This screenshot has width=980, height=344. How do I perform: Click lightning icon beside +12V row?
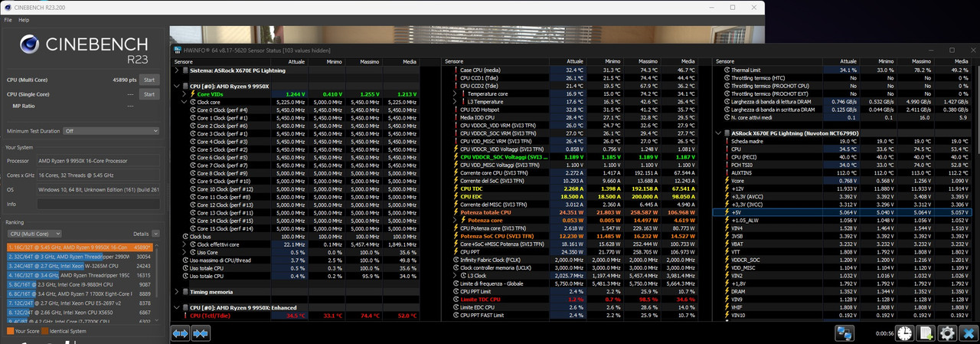coord(726,188)
